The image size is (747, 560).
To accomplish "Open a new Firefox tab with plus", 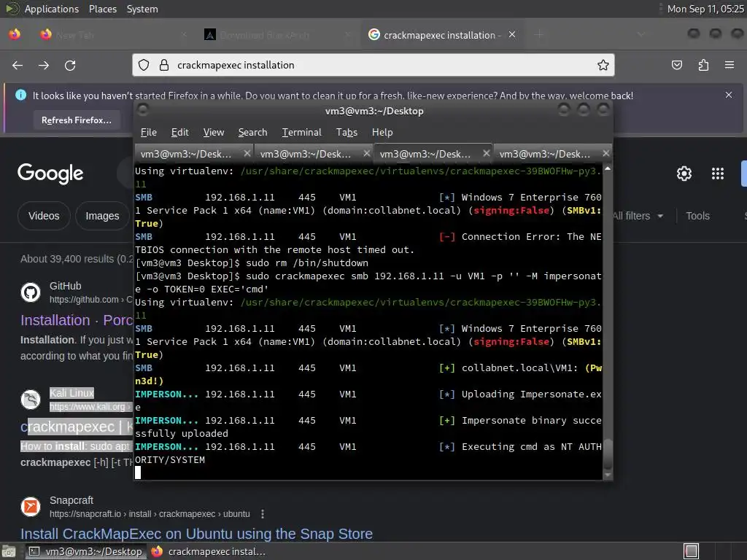I will 539,34.
